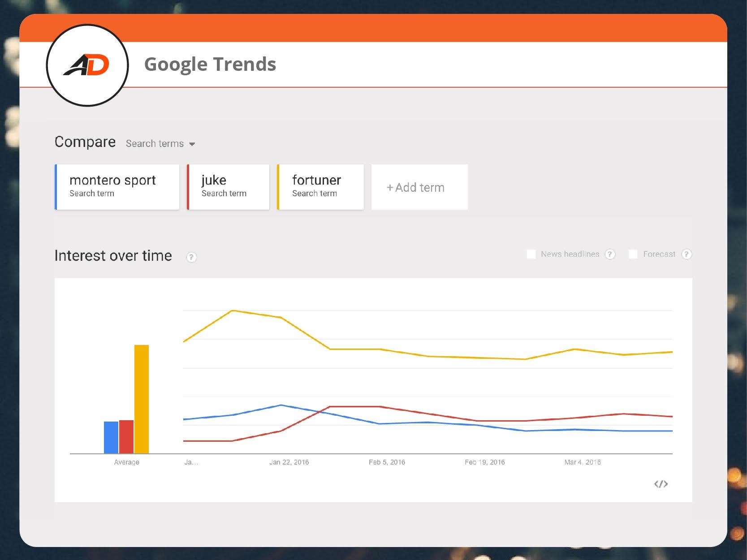The width and height of the screenshot is (747, 560).
Task: Click the Google Trends title
Action: 210,64
